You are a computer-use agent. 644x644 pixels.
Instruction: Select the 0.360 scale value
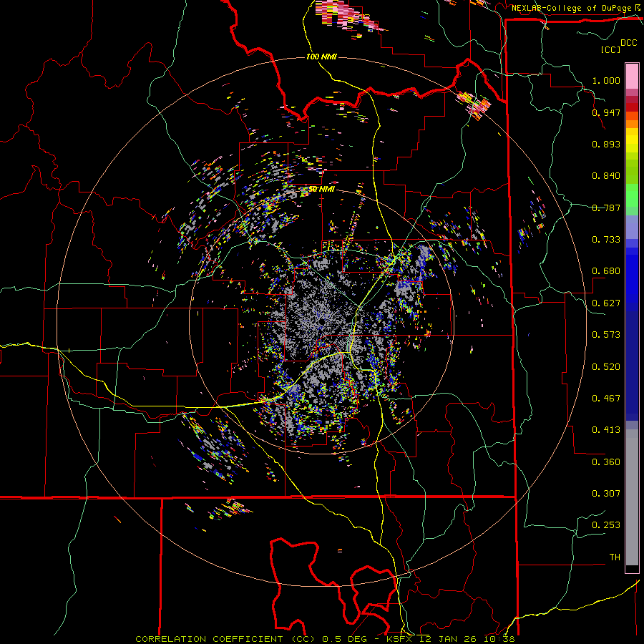point(606,462)
